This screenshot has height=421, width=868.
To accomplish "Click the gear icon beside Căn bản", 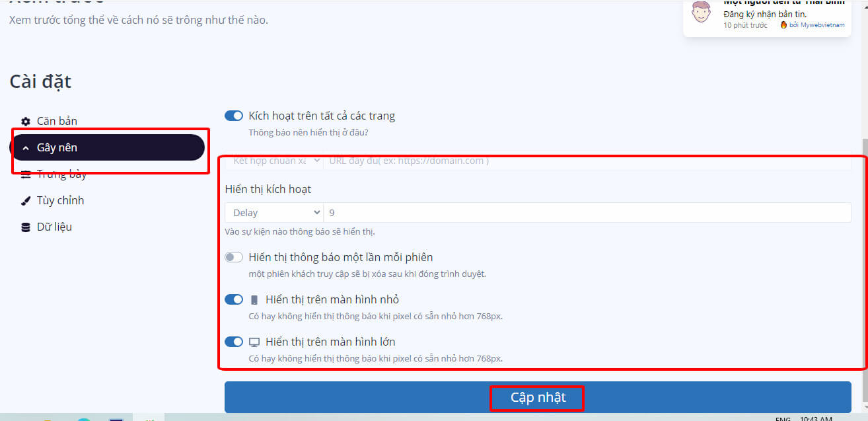I will coord(26,122).
